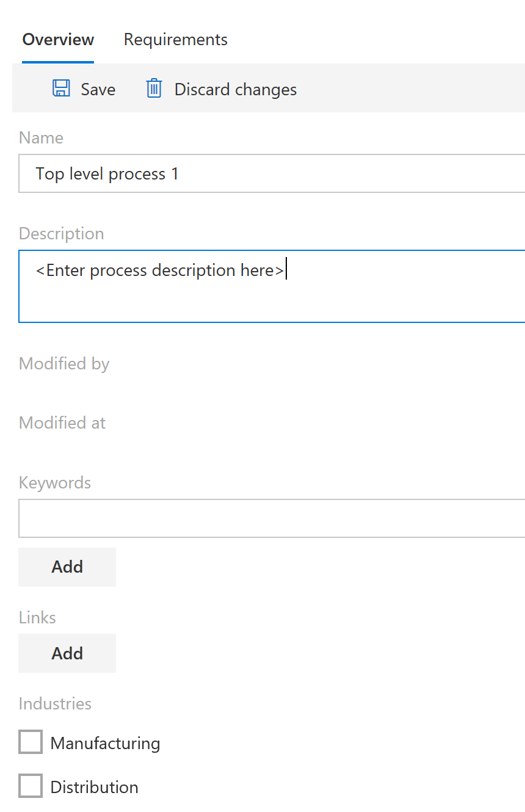Screen dimensions: 525x812
Task: Click the floppy disk Save icon
Action: click(61, 89)
